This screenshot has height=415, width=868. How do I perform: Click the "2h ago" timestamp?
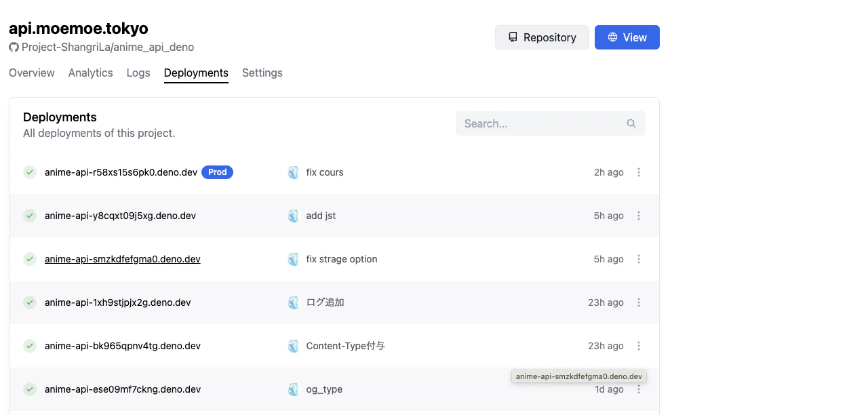(x=609, y=172)
